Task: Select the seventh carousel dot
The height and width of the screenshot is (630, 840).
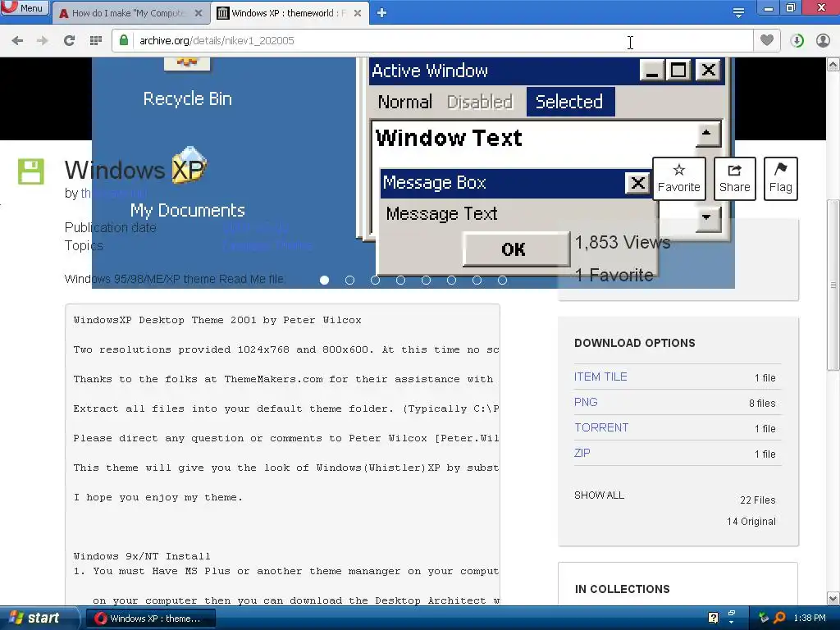Action: 477,281
